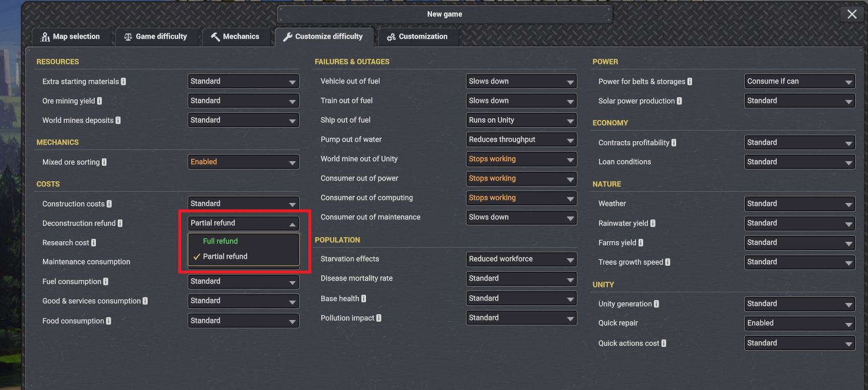Open the Rainwater yield dropdown
Viewport: 868px width, 390px height.
point(800,223)
